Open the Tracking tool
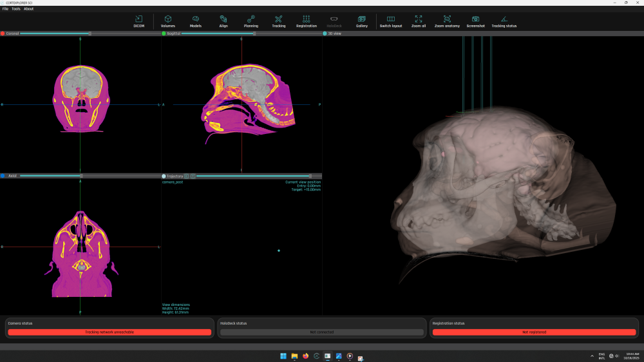This screenshot has width=644, height=362. [x=278, y=21]
